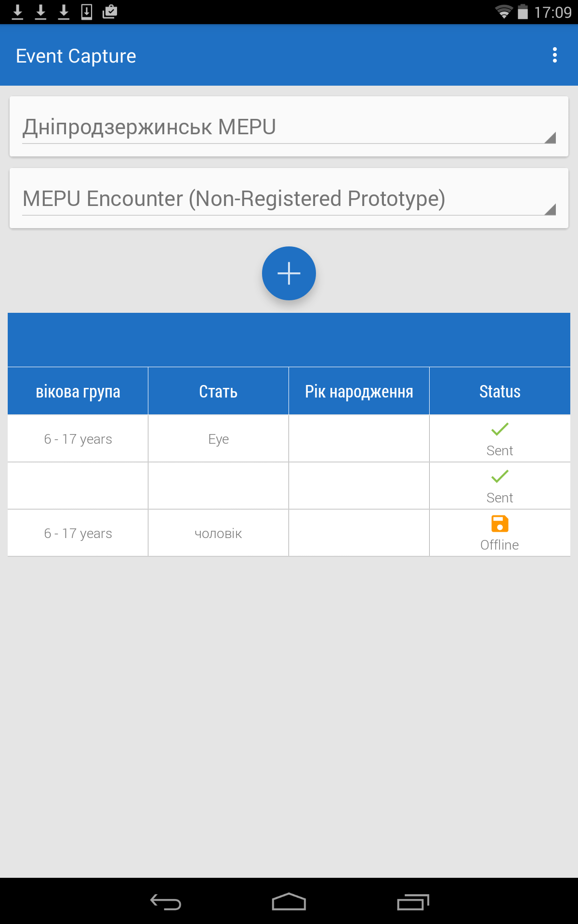Screen dimensions: 578x924
Task: Tap the orange Offline save icon
Action: coord(499,524)
